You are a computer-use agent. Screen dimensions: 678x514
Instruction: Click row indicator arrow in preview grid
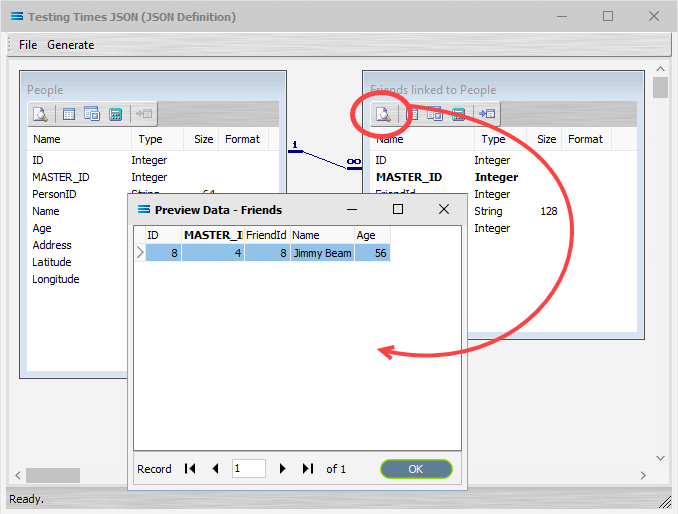point(140,253)
